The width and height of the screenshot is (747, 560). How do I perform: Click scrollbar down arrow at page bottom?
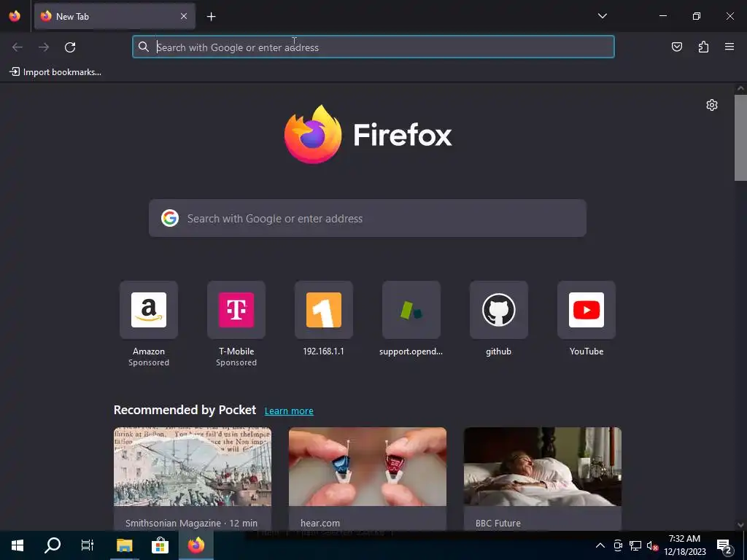click(740, 525)
